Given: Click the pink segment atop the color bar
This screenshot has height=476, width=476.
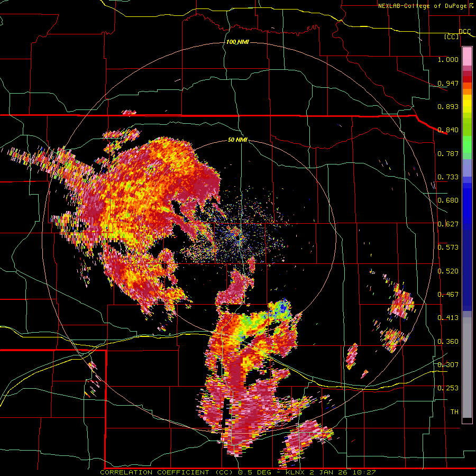Looking at the screenshot, I should tap(467, 57).
